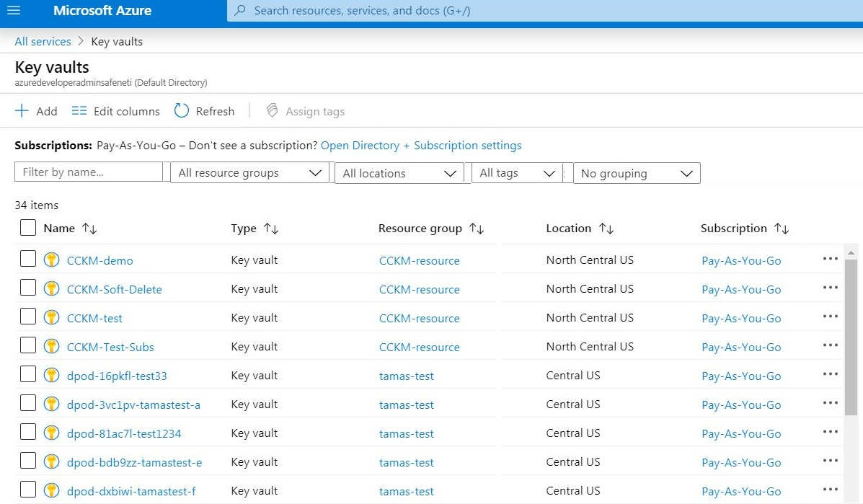
Task: Click the Filter by name input field
Action: 89,172
